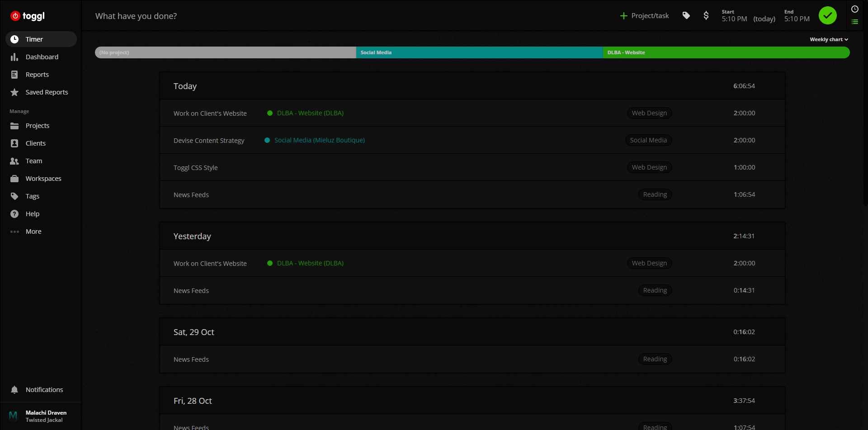This screenshot has width=868, height=430.
Task: Open the Team page label
Action: point(34,161)
